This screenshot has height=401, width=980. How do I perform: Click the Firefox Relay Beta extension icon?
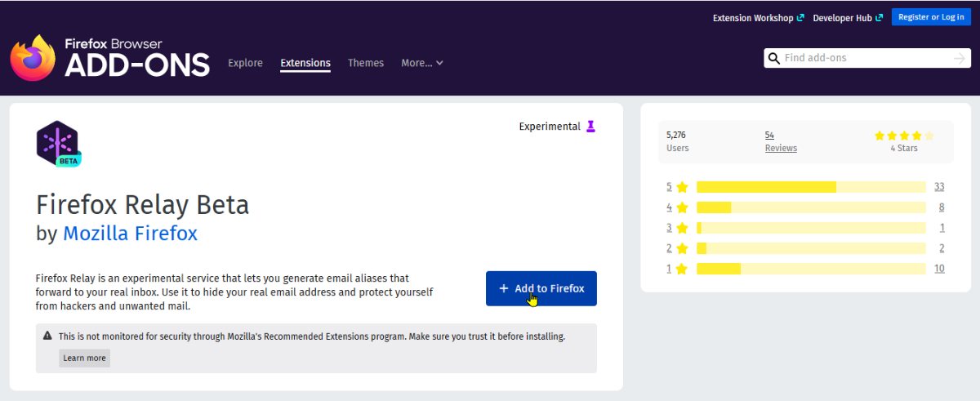[58, 144]
